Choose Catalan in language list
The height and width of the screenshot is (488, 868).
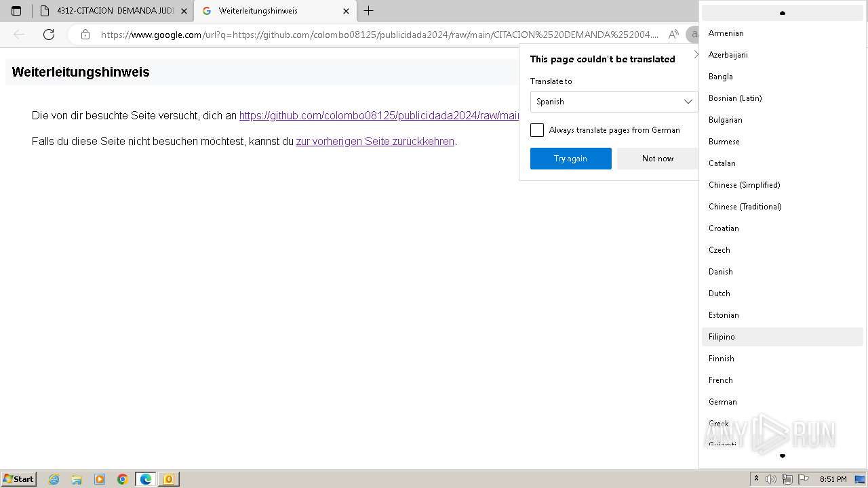click(x=783, y=163)
